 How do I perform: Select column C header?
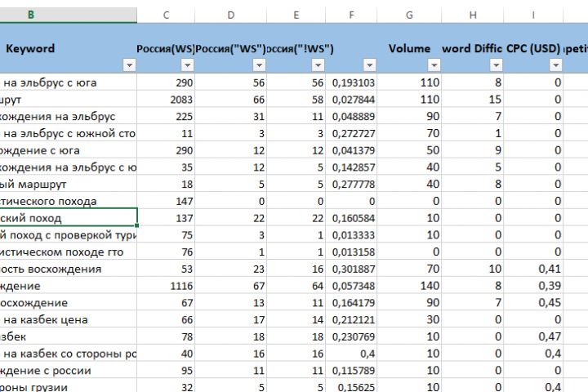pyautogui.click(x=166, y=15)
